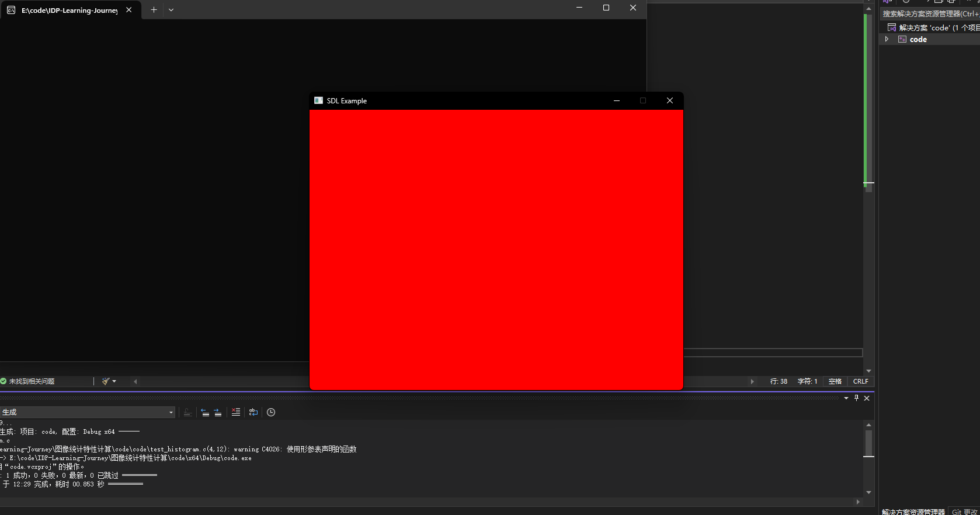The height and width of the screenshot is (515, 980).
Task: Click the editor vertical scroll up arrow
Action: point(868,9)
